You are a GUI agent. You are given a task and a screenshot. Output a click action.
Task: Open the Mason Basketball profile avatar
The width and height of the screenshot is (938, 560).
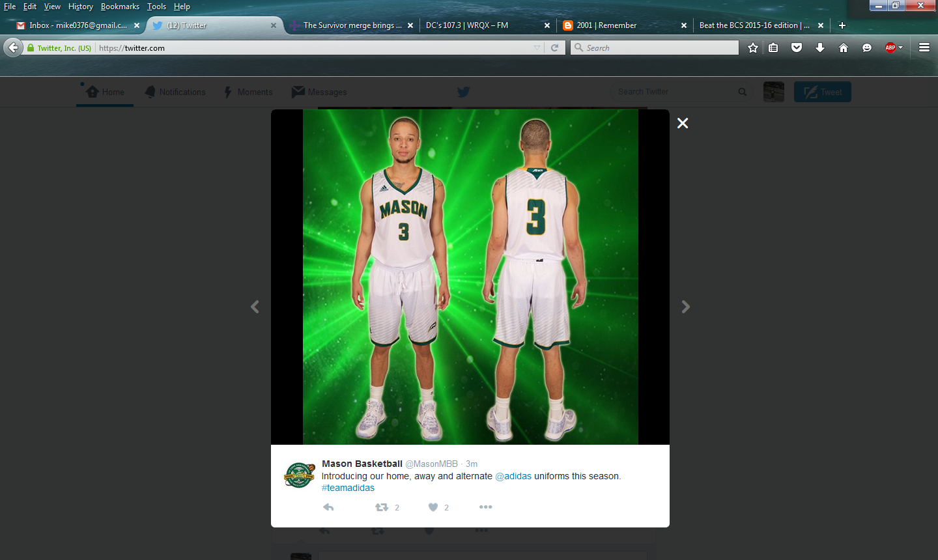click(299, 475)
